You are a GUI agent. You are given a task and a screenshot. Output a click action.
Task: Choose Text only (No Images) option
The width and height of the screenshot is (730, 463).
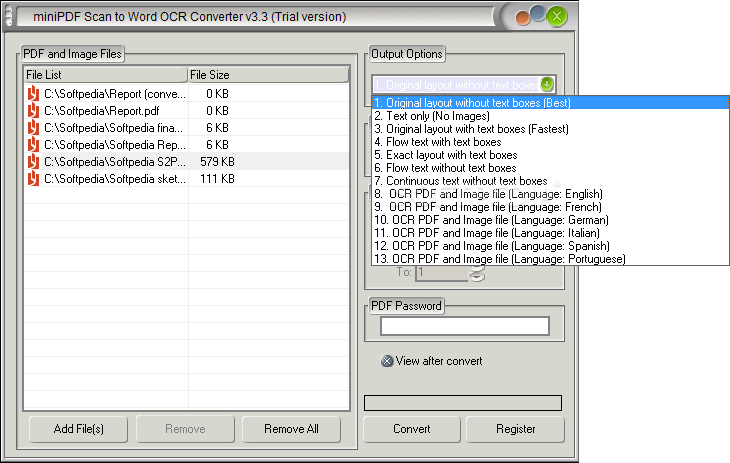(x=550, y=116)
